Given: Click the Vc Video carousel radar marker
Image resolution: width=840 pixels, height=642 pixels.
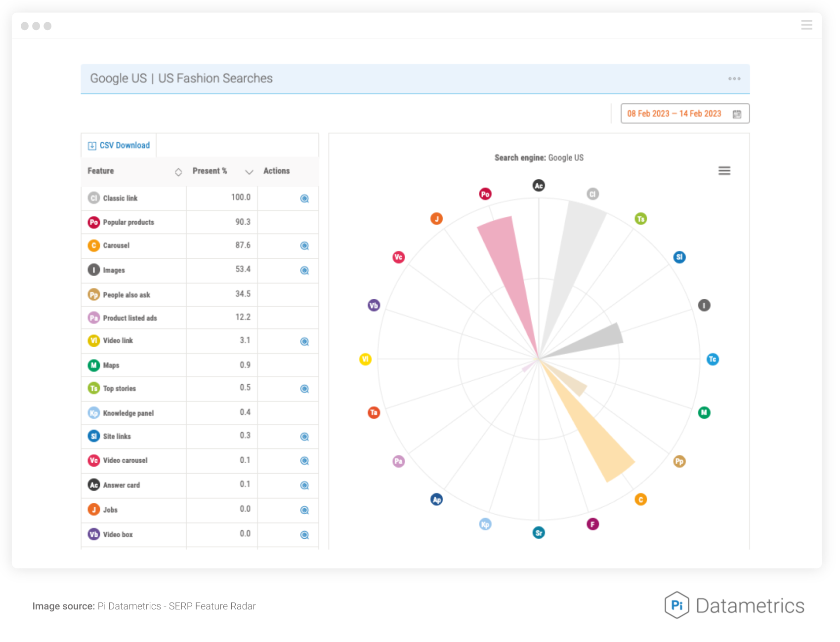Looking at the screenshot, I should 399,257.
